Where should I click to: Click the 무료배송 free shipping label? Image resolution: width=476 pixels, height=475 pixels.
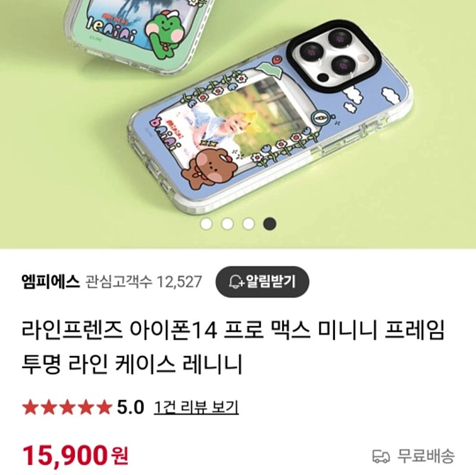tap(426, 456)
